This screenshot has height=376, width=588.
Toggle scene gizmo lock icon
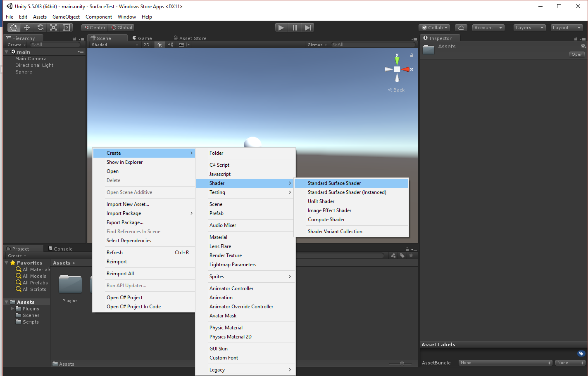point(412,55)
